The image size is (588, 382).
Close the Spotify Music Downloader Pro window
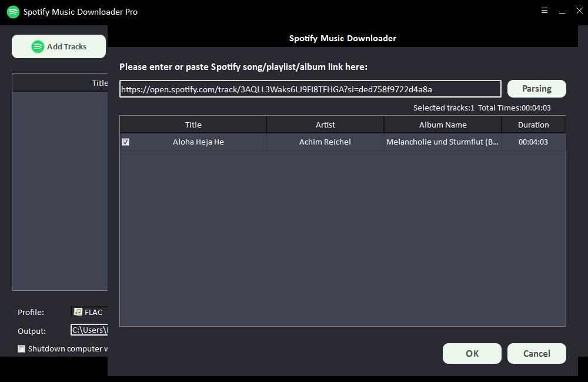tap(579, 11)
